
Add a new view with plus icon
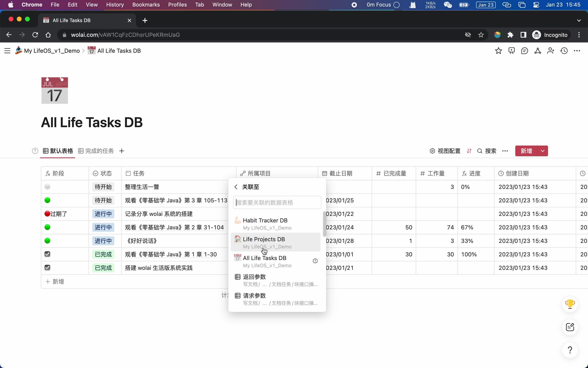(x=122, y=151)
